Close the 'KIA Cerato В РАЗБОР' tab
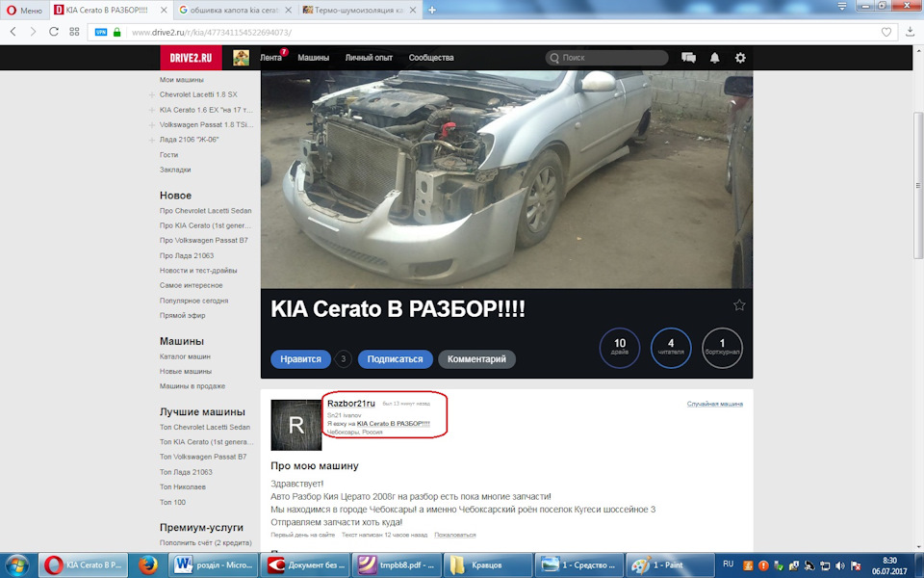 pos(164,10)
